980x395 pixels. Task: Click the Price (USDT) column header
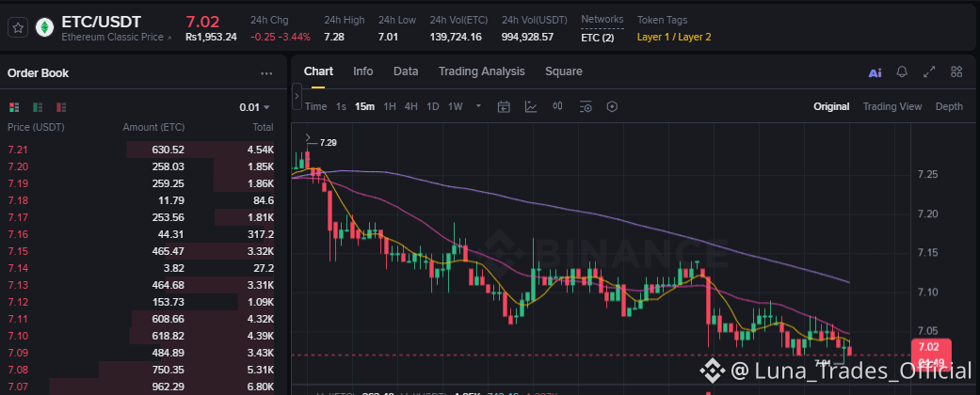[36, 127]
